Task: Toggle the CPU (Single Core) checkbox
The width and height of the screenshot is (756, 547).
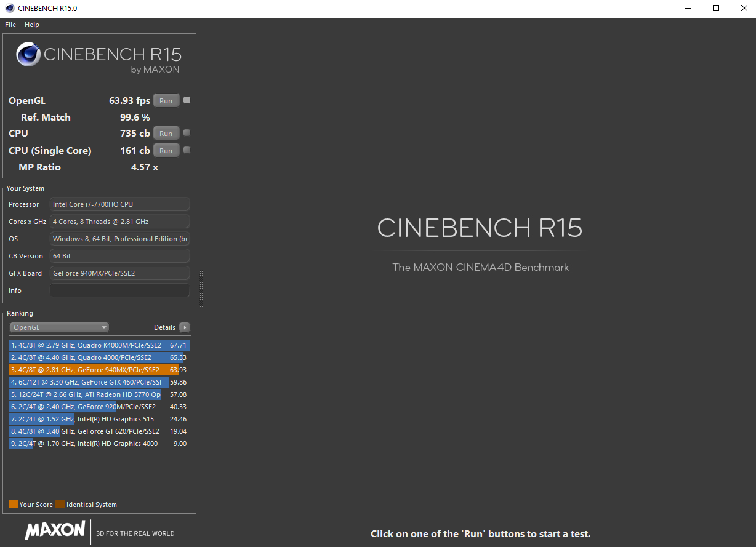Action: (x=187, y=150)
